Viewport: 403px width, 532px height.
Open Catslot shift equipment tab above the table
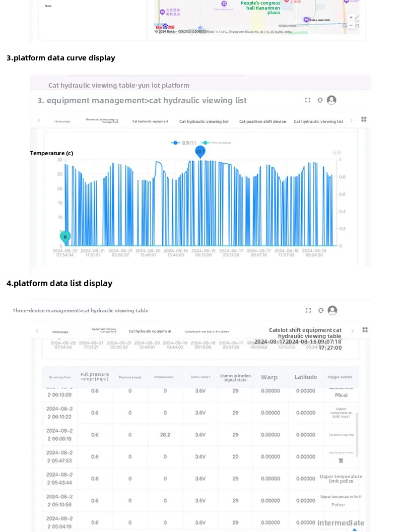305,333
